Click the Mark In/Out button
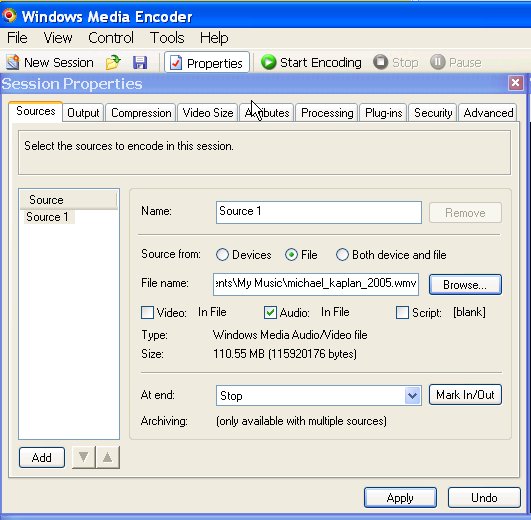 [x=465, y=394]
